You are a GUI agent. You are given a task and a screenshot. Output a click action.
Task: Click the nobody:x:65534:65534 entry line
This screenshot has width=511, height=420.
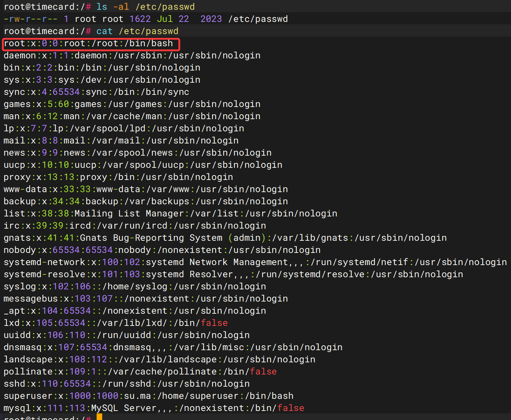click(x=162, y=250)
